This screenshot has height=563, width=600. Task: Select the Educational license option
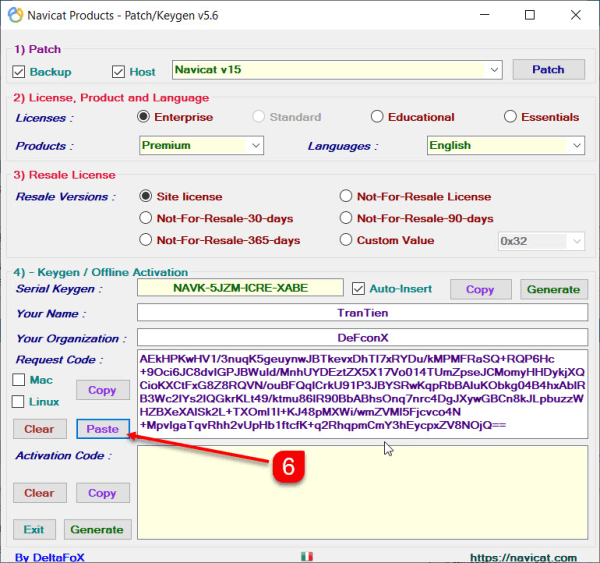click(377, 116)
